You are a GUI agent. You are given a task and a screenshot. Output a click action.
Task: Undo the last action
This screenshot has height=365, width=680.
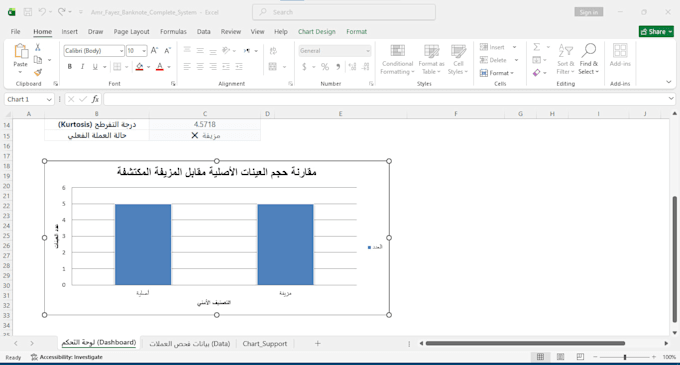pyautogui.click(x=42, y=12)
